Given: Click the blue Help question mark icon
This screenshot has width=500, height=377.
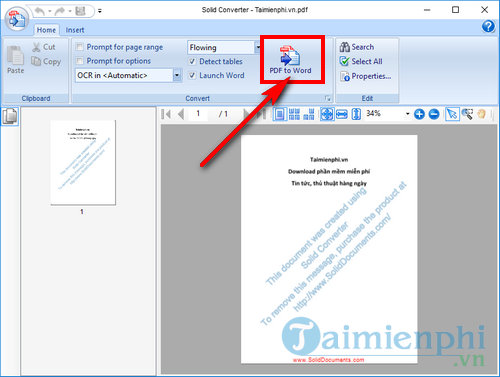Looking at the screenshot, I should [488, 26].
